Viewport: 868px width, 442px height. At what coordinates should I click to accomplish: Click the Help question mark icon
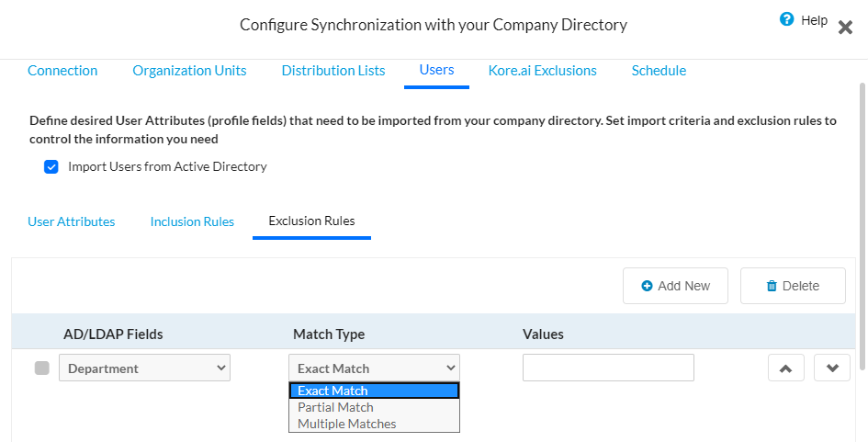[x=786, y=19]
